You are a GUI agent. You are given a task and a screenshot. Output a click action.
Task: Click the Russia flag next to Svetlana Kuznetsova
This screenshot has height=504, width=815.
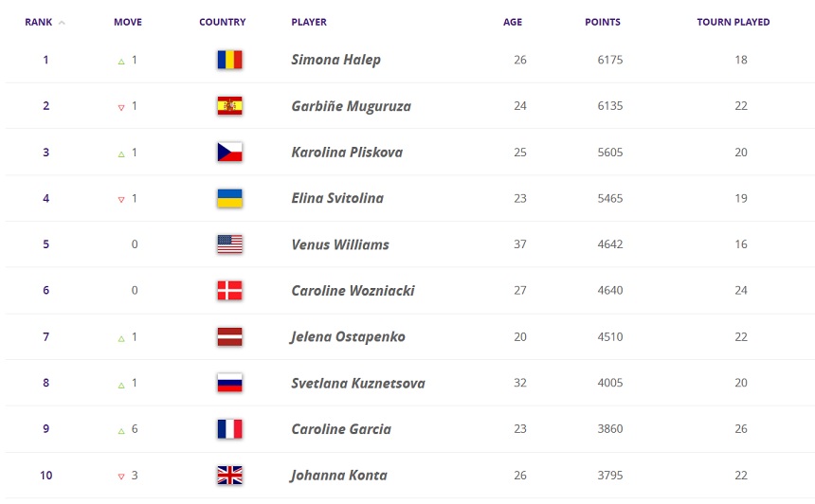pyautogui.click(x=229, y=383)
